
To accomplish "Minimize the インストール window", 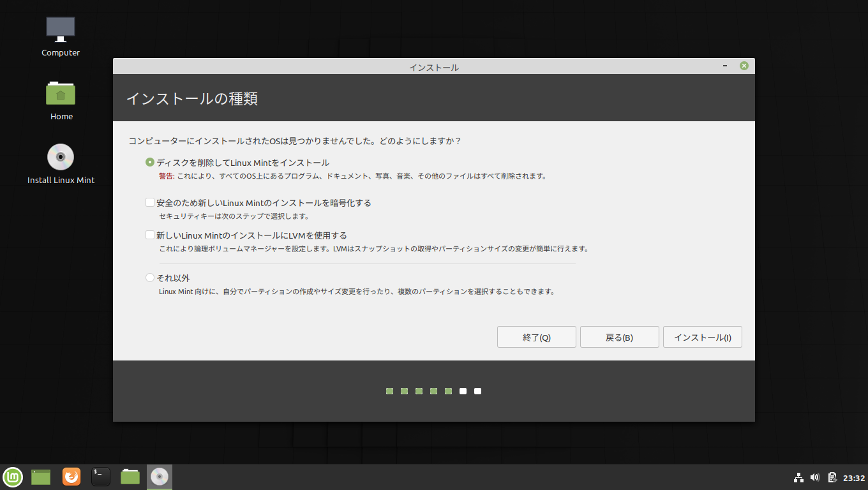I will click(726, 66).
